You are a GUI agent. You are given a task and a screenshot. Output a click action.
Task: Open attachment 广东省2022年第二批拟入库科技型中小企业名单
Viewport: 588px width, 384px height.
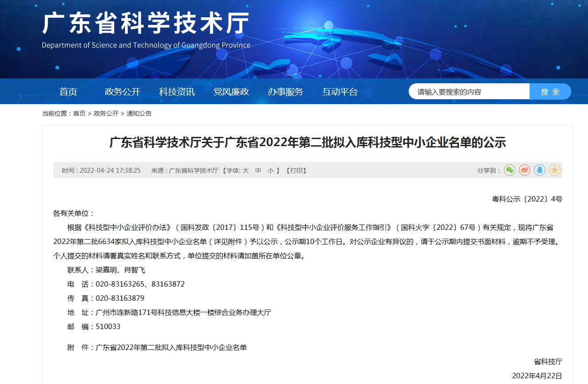[x=171, y=348]
